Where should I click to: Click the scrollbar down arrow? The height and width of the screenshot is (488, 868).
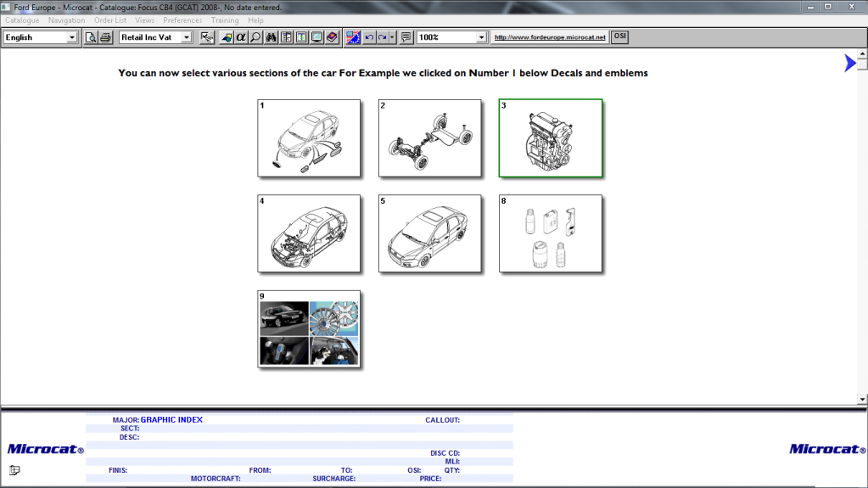click(862, 399)
